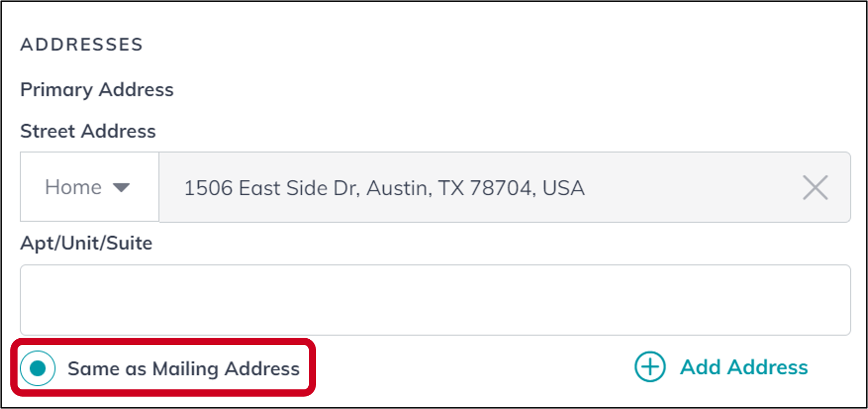The width and height of the screenshot is (868, 409).
Task: Click the Home text in the type combo box
Action: coord(73,187)
